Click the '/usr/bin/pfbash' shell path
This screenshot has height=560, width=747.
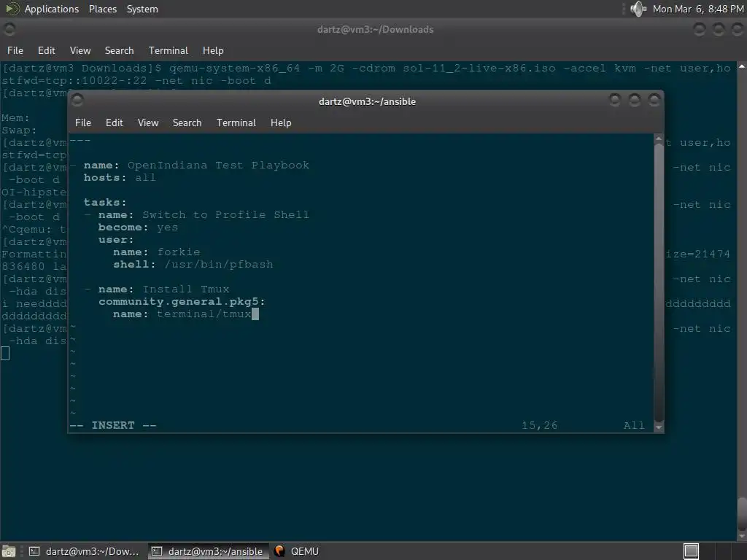(218, 264)
